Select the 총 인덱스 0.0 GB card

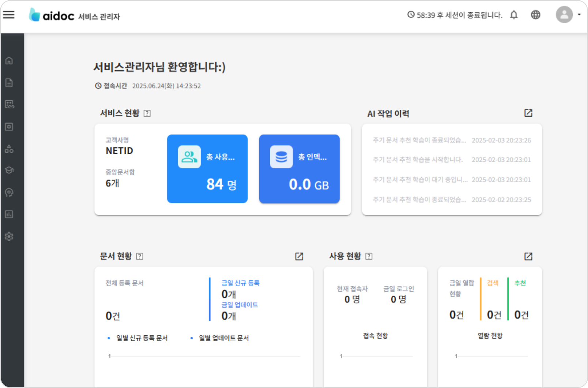pos(299,169)
